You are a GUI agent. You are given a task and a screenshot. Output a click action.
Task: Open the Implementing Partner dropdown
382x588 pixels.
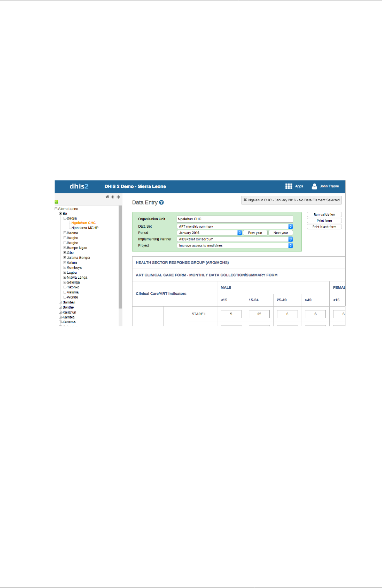click(x=235, y=239)
